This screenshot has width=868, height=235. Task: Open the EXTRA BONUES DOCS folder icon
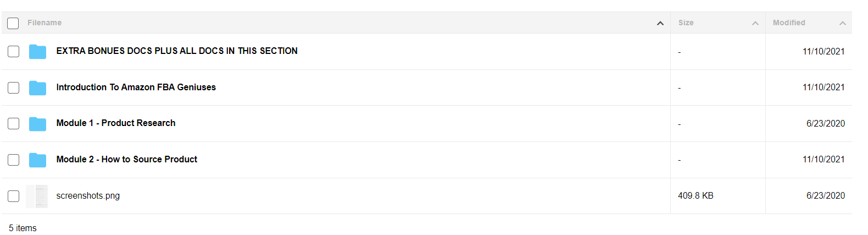(x=37, y=52)
